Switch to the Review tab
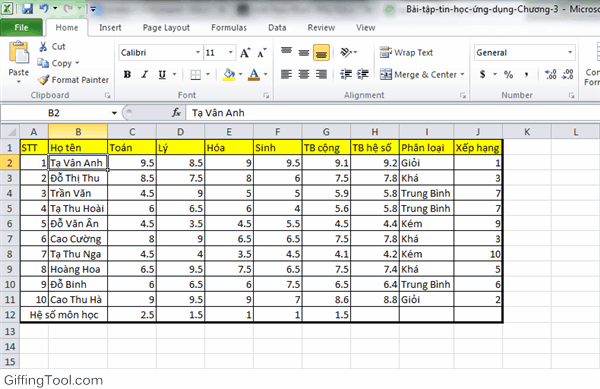 321,28
